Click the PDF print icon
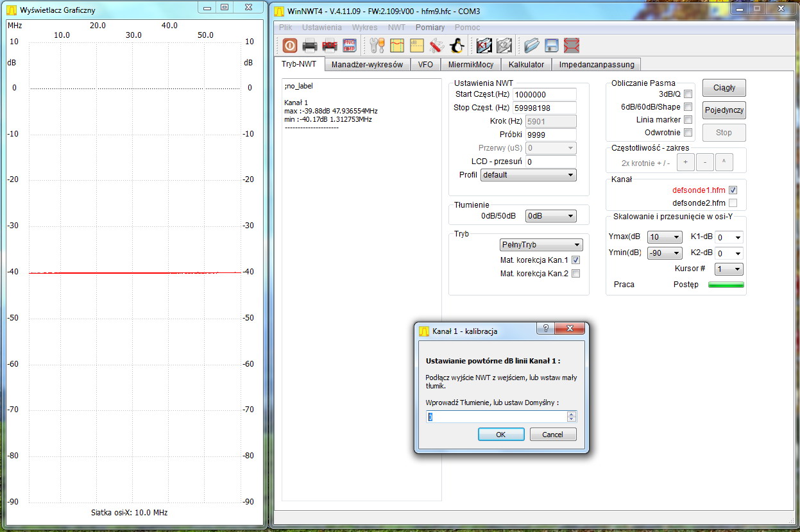 (330, 46)
